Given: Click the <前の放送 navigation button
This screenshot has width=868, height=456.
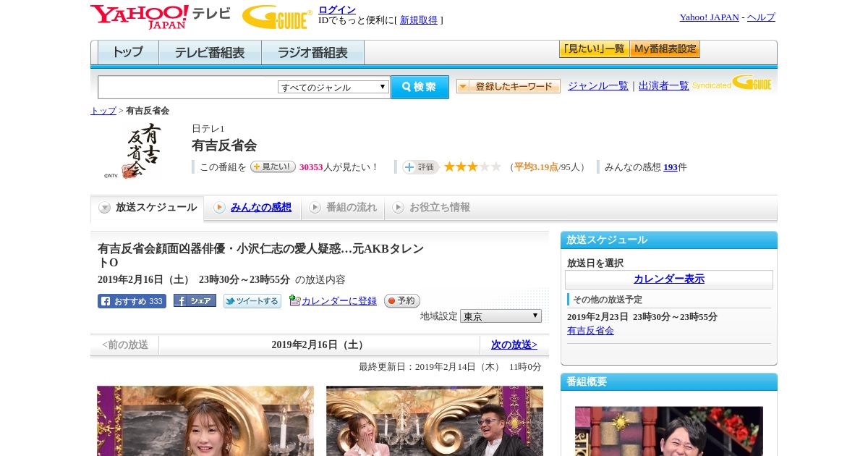Looking at the screenshot, I should click(x=125, y=345).
